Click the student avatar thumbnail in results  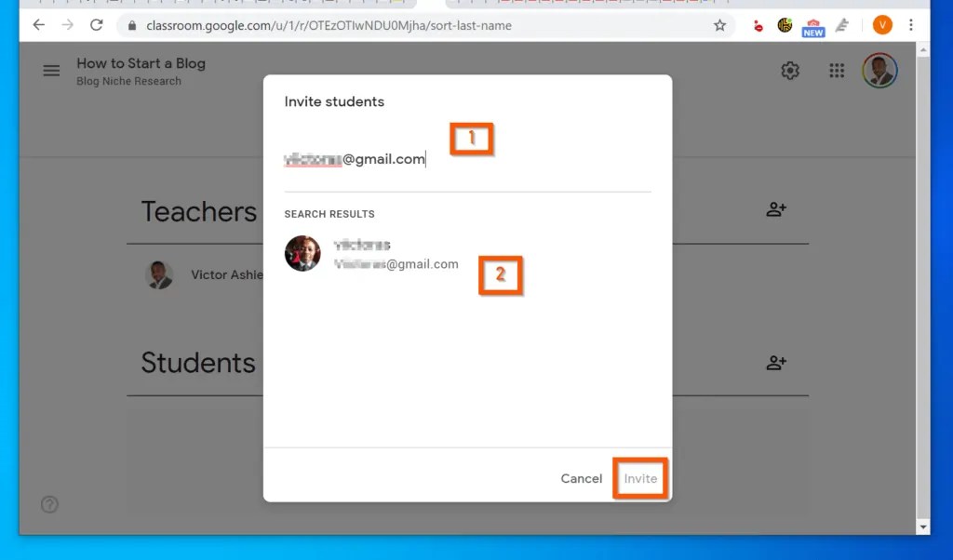(302, 254)
